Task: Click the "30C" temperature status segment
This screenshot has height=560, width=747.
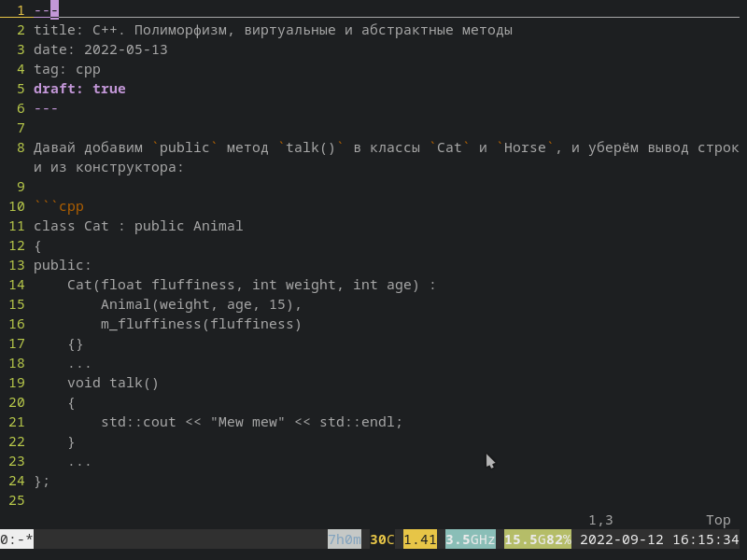Action: 382,539
